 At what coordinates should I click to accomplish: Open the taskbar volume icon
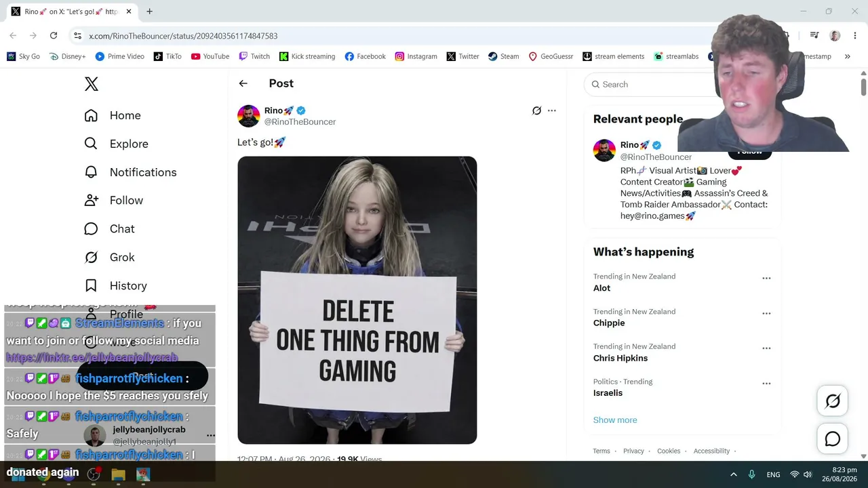point(808,474)
